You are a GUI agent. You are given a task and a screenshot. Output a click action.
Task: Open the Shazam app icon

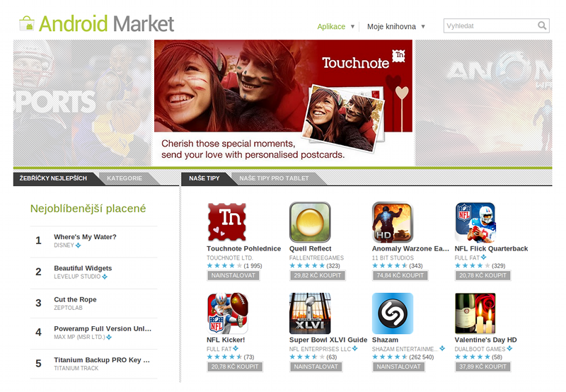coord(393,313)
